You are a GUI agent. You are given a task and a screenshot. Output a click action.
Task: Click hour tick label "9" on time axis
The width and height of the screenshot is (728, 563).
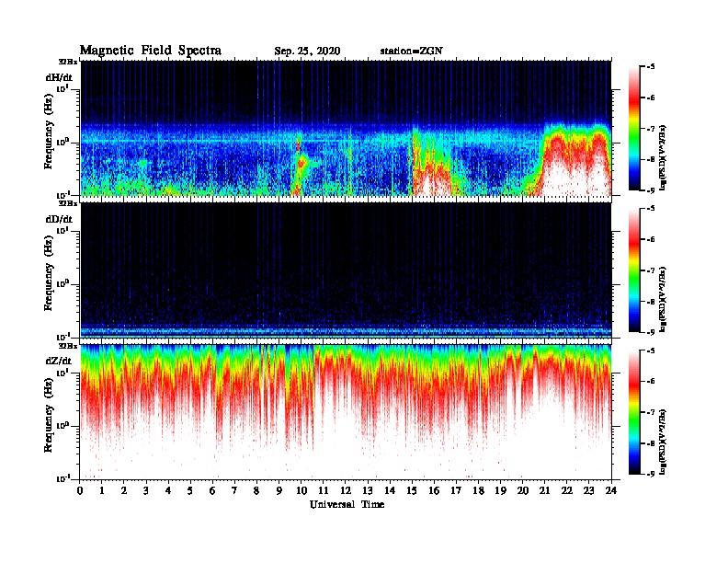pyautogui.click(x=279, y=490)
